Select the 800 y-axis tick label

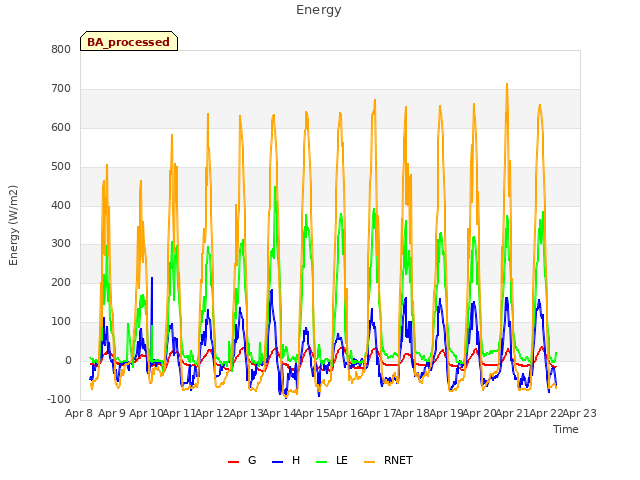click(x=61, y=50)
